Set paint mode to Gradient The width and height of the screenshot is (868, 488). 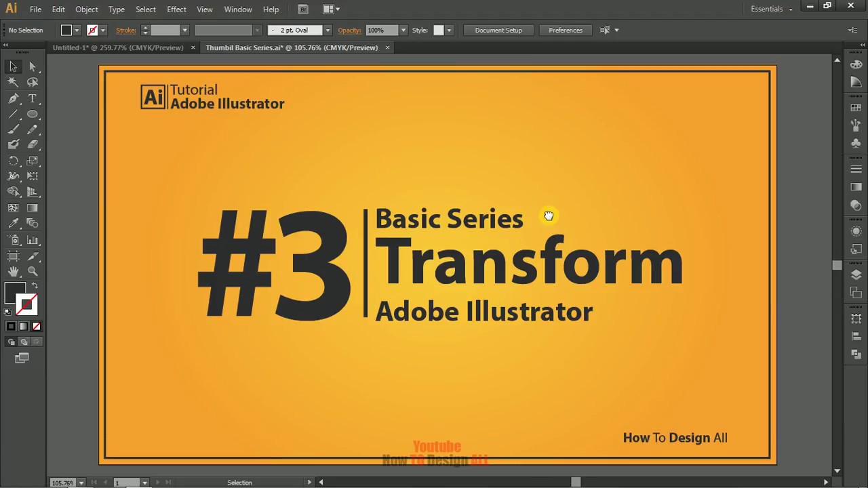point(24,326)
